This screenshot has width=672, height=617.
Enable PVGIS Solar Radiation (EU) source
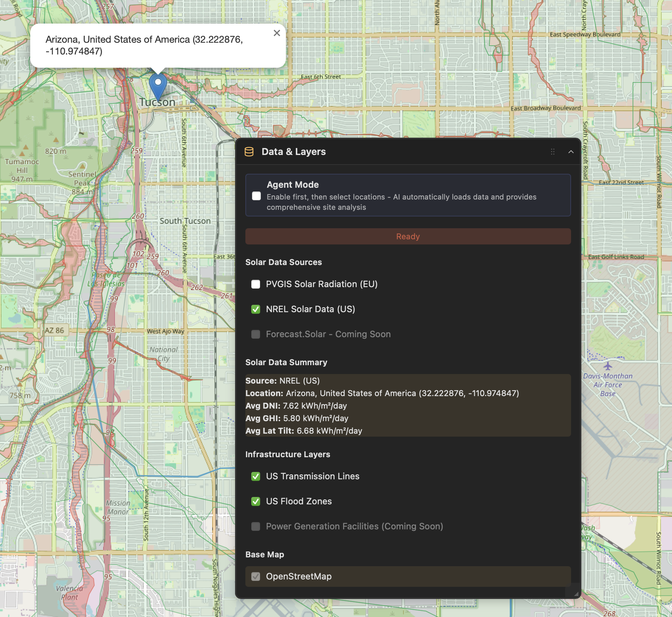(x=256, y=284)
